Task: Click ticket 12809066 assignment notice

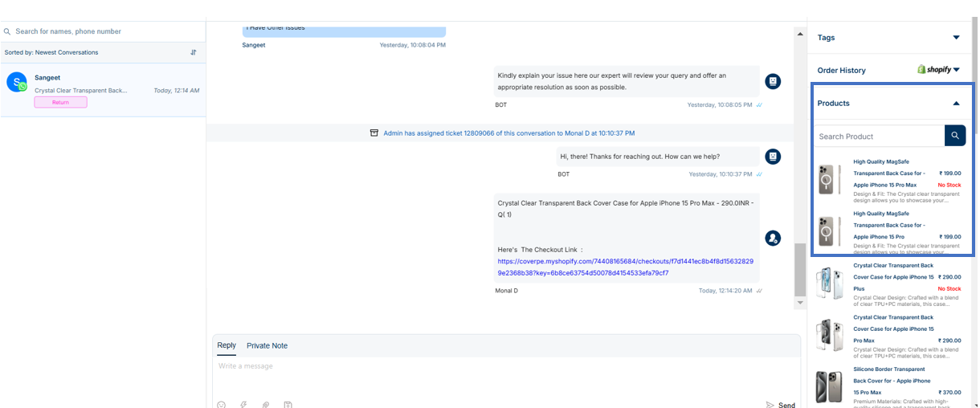Action: click(x=502, y=133)
